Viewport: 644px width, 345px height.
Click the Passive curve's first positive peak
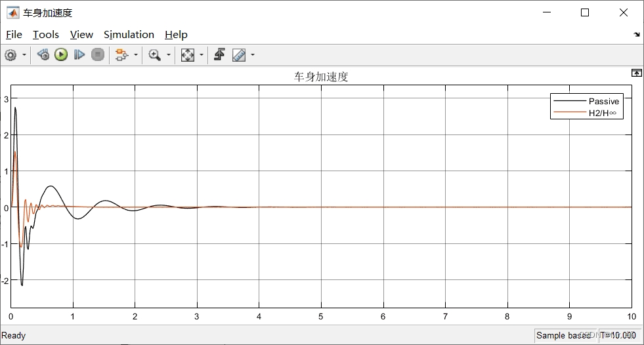[x=15, y=108]
